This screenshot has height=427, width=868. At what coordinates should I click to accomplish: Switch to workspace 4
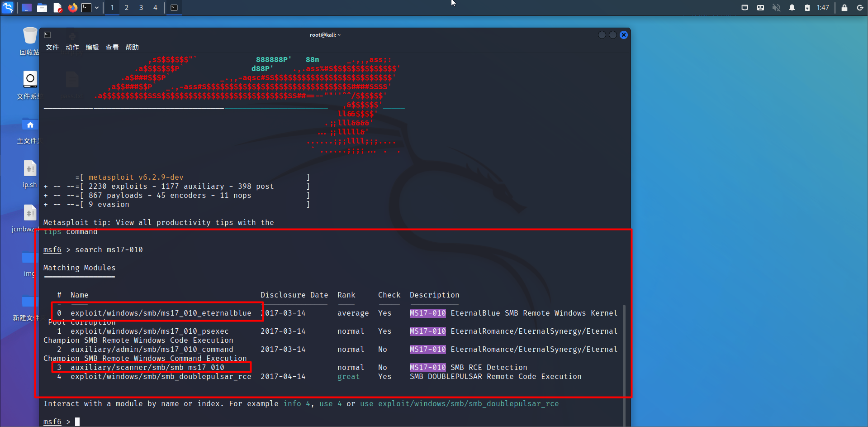tap(155, 8)
